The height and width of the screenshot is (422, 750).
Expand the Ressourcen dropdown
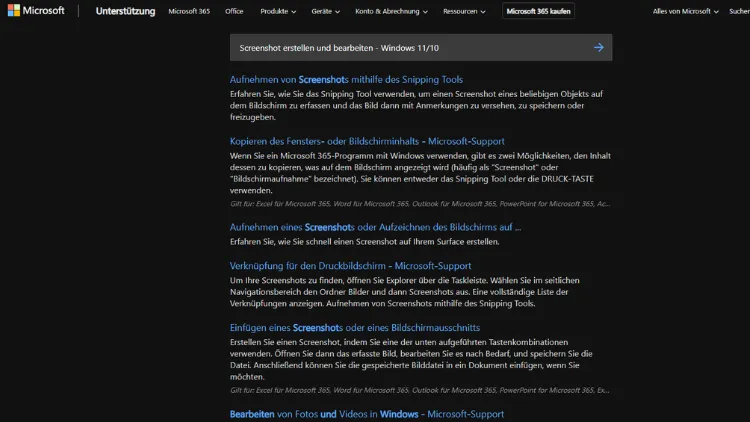[x=464, y=11]
